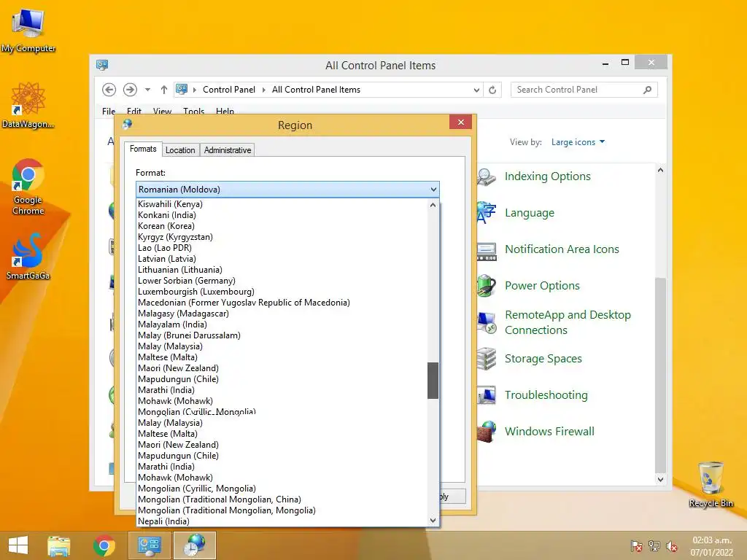Select Macedonian (Former Yugoslav Republic) format
Image resolution: width=747 pixels, height=560 pixels.
(282, 303)
